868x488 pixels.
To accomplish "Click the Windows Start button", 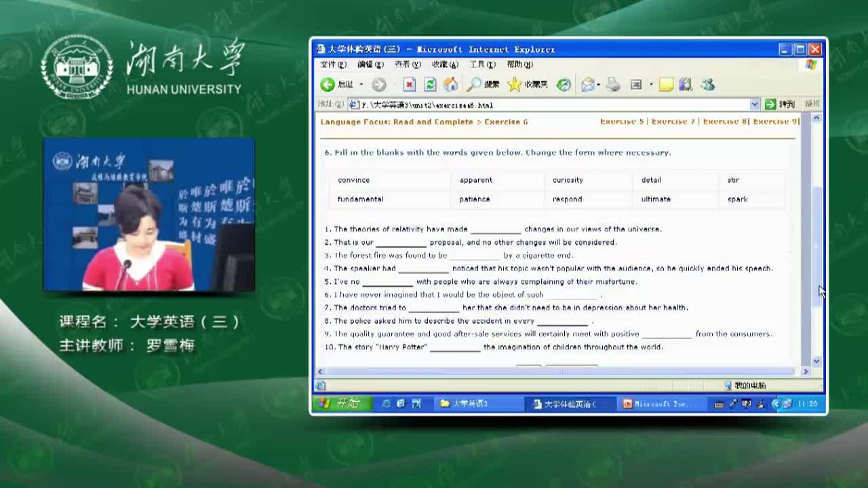I will point(342,403).
